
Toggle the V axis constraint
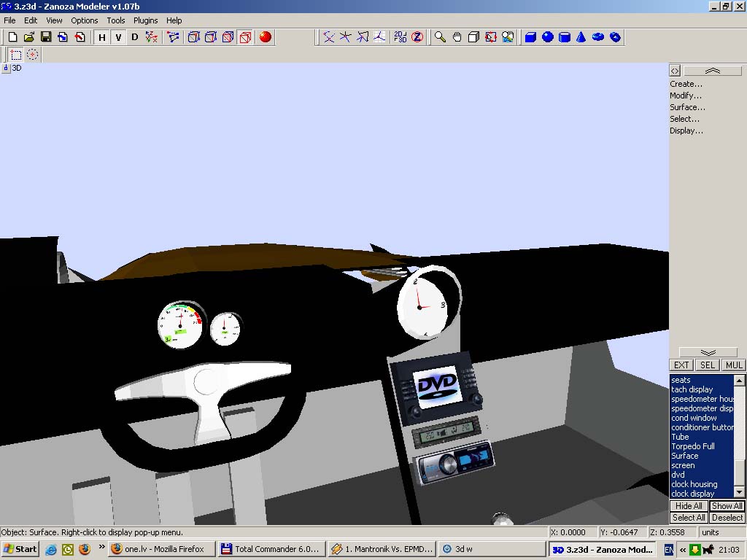tap(118, 37)
